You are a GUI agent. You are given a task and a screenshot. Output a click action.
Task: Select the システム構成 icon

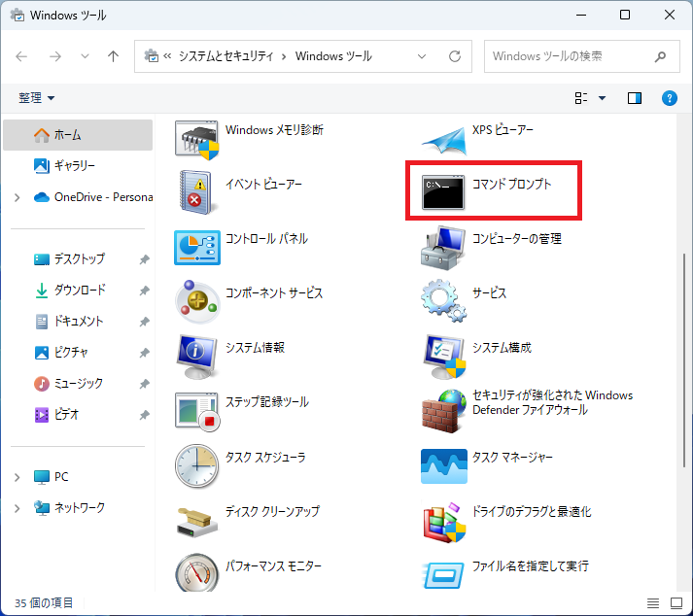coord(444,357)
